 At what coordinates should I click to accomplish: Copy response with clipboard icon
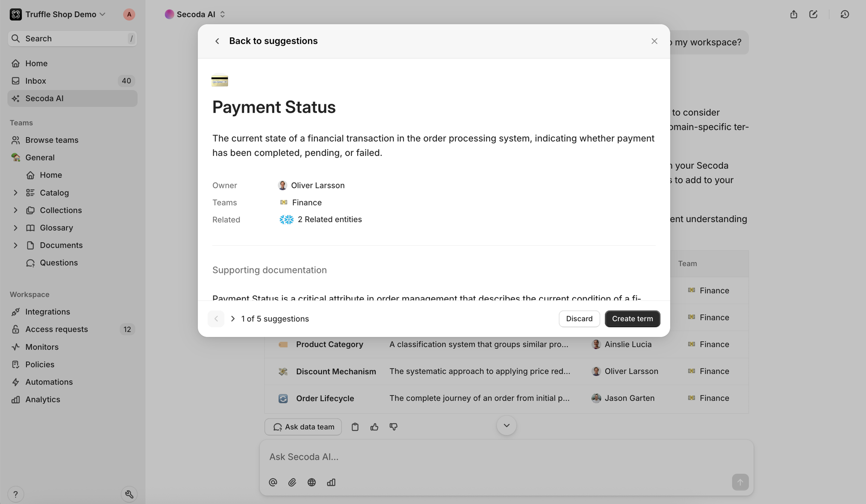(x=355, y=427)
